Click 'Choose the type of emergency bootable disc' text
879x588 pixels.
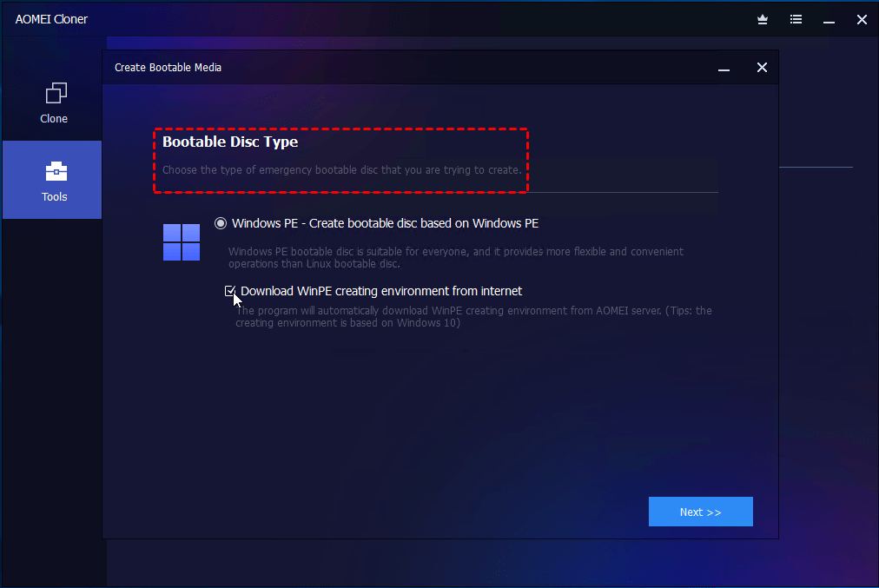[x=342, y=170]
